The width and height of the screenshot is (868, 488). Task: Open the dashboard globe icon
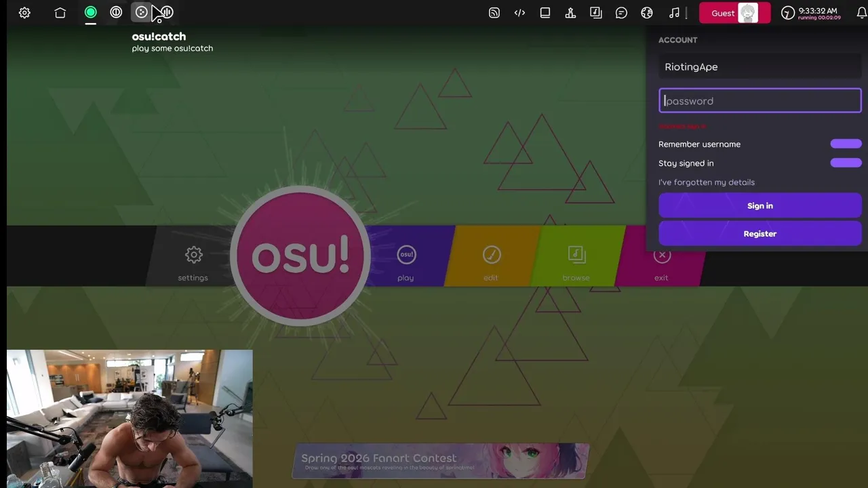pos(647,13)
